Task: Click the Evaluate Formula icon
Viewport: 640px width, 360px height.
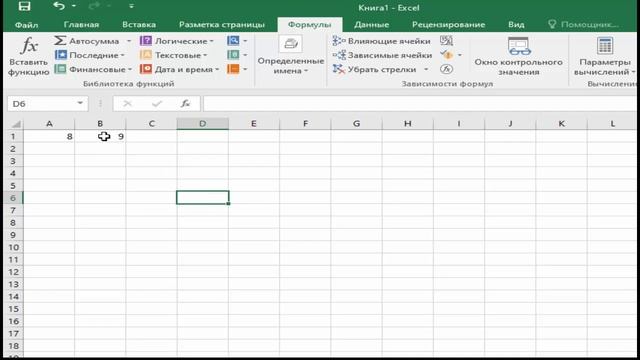Action: pos(446,69)
